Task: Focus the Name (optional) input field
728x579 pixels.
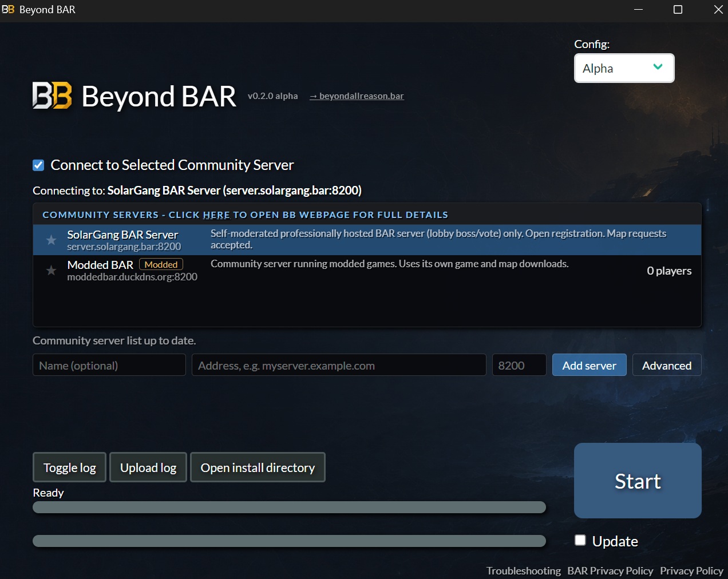Action: [109, 365]
